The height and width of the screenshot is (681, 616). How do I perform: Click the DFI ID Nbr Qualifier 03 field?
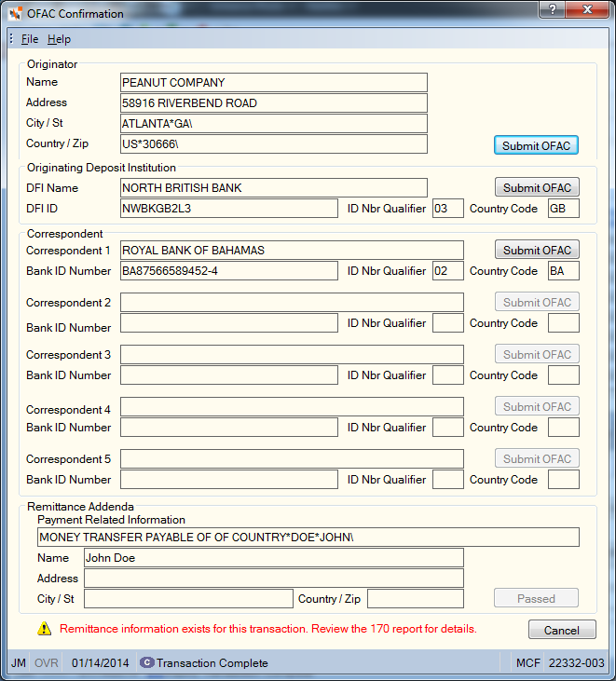448,208
